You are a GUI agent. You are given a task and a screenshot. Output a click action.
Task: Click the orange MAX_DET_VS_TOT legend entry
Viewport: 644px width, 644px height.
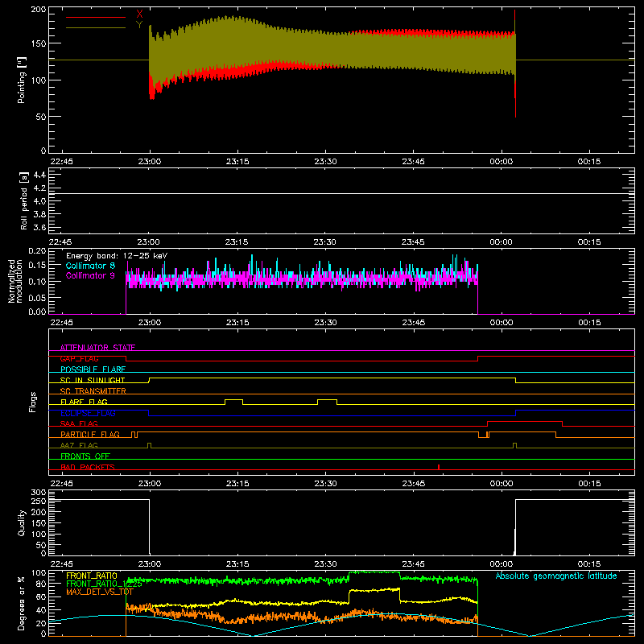tap(99, 592)
